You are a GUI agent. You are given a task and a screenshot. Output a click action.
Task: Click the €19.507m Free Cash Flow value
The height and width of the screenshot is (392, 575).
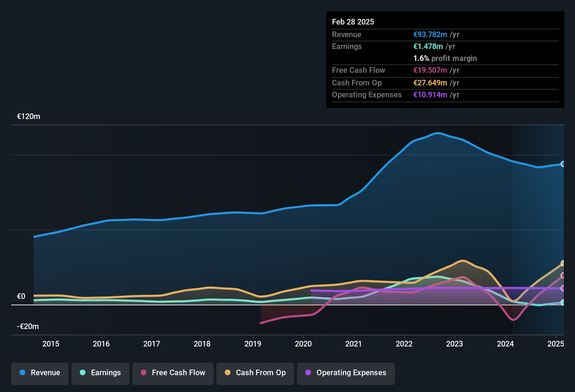tap(430, 70)
